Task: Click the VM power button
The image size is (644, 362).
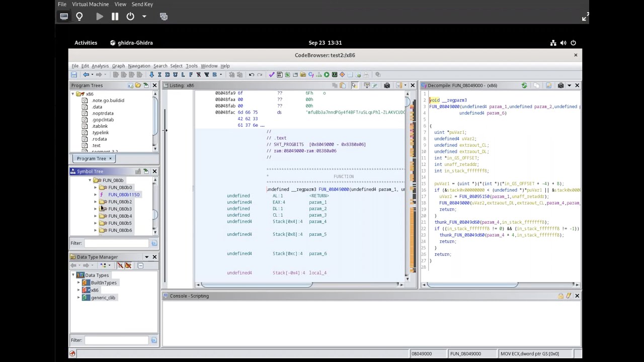Action: click(x=130, y=17)
